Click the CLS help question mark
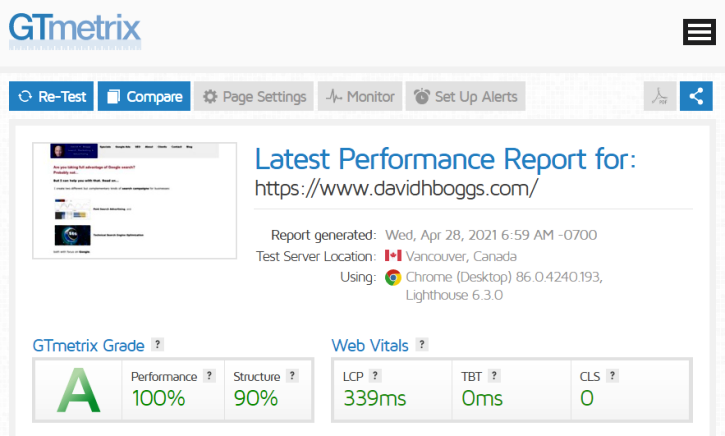The width and height of the screenshot is (725, 436). point(613,376)
